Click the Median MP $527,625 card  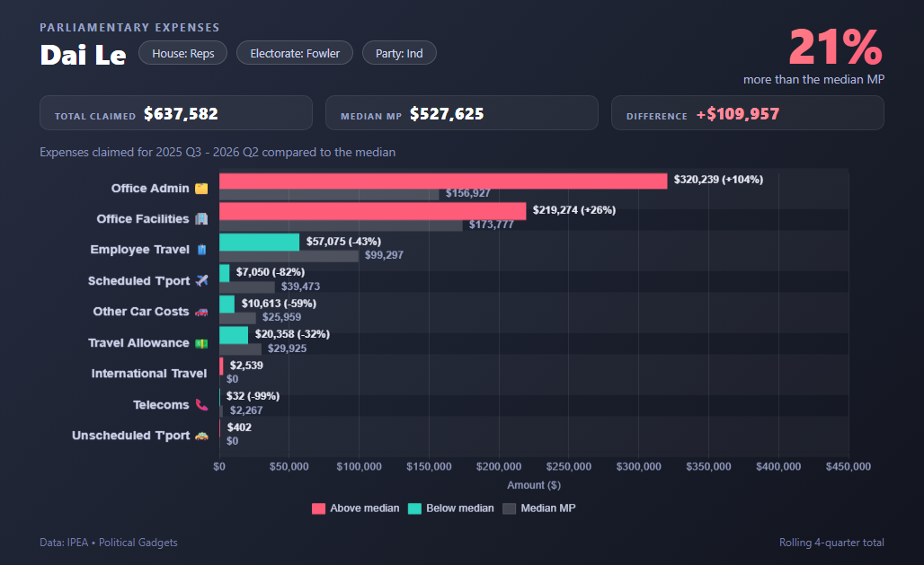pos(461,113)
